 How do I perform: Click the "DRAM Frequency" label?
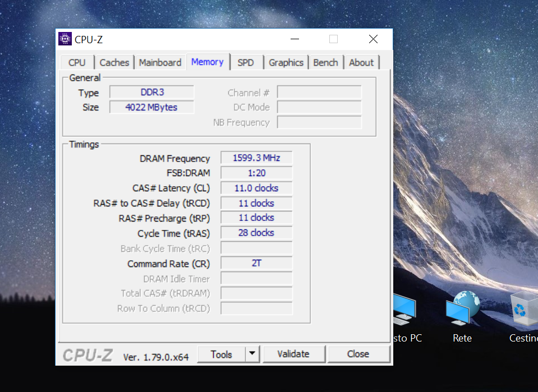pos(174,159)
